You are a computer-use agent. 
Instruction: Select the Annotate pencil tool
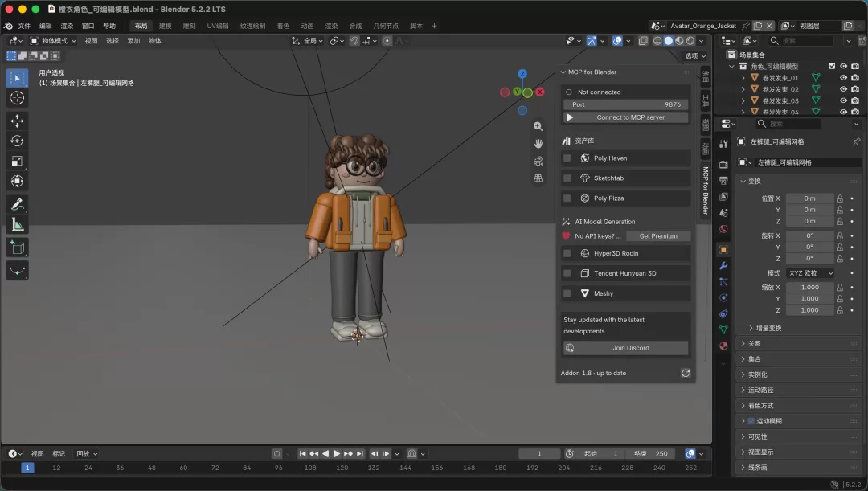[x=17, y=204]
